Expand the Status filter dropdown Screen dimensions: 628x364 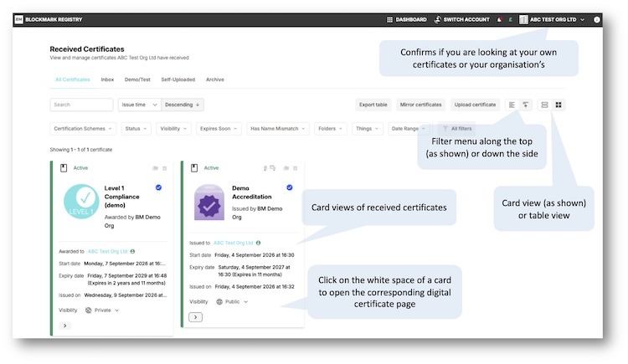tap(136, 129)
